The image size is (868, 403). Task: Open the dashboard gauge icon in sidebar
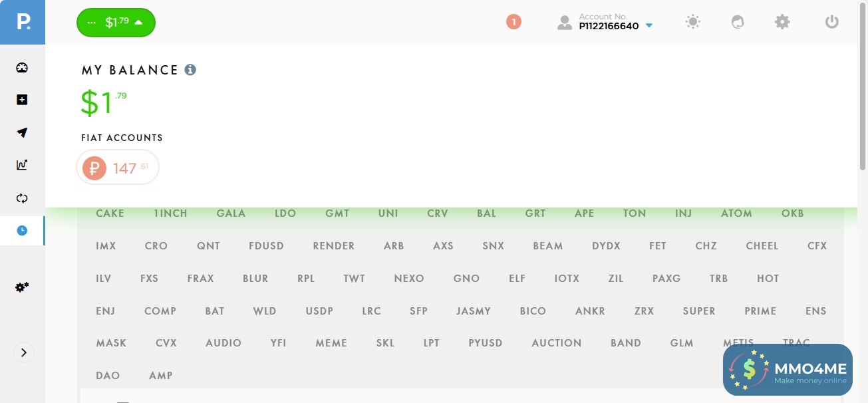tap(22, 68)
